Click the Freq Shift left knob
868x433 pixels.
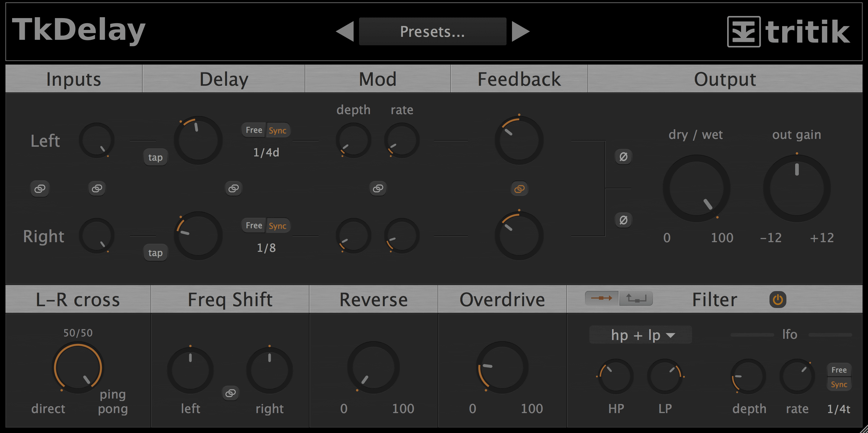coord(190,370)
